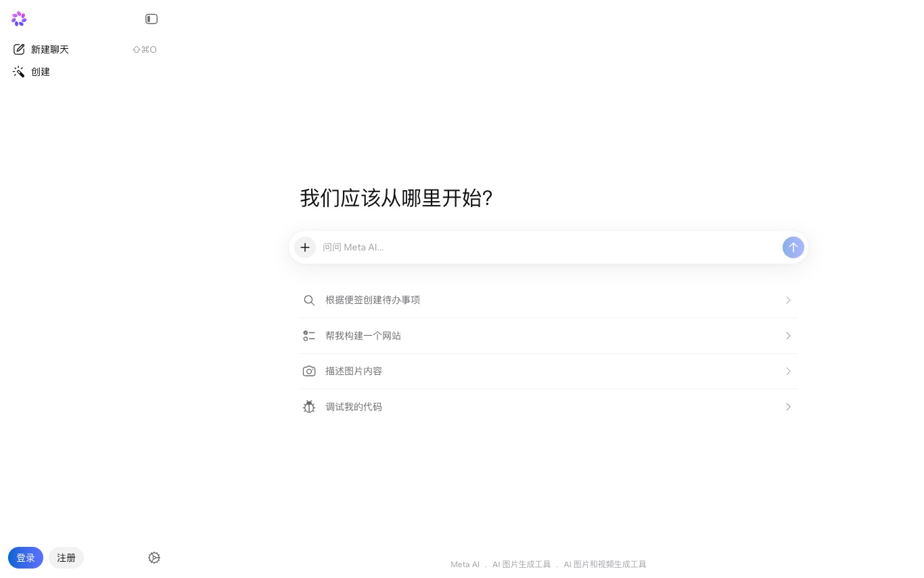Click the bug icon beside 调试我的代码
Viewport: 924px width, 578px height.
point(309,407)
